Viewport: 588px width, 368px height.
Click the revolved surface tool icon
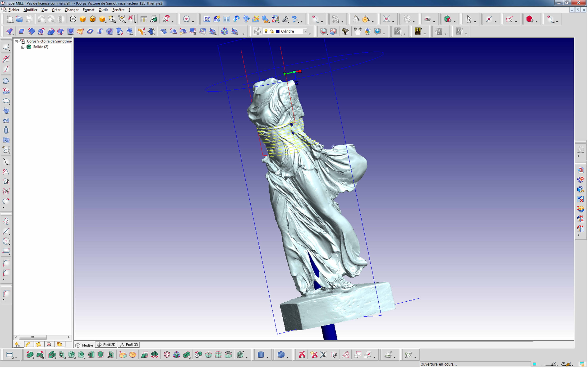[x=41, y=31]
